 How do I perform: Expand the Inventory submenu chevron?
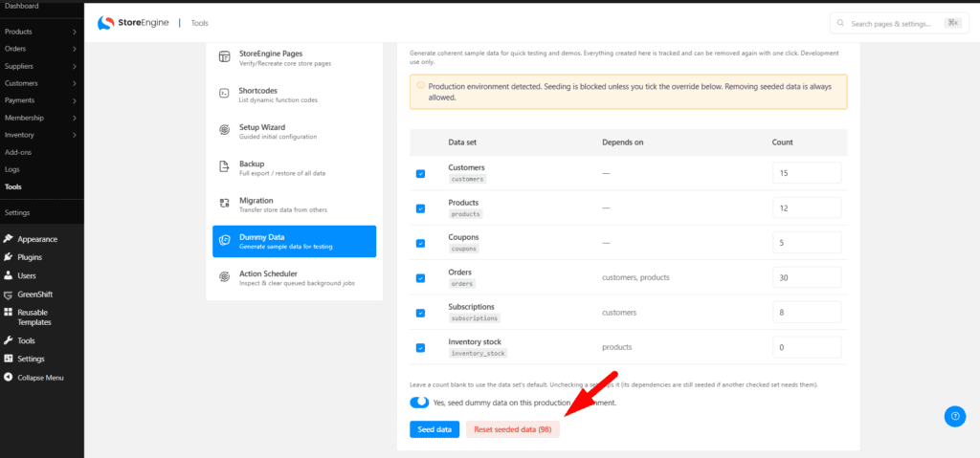click(x=75, y=135)
